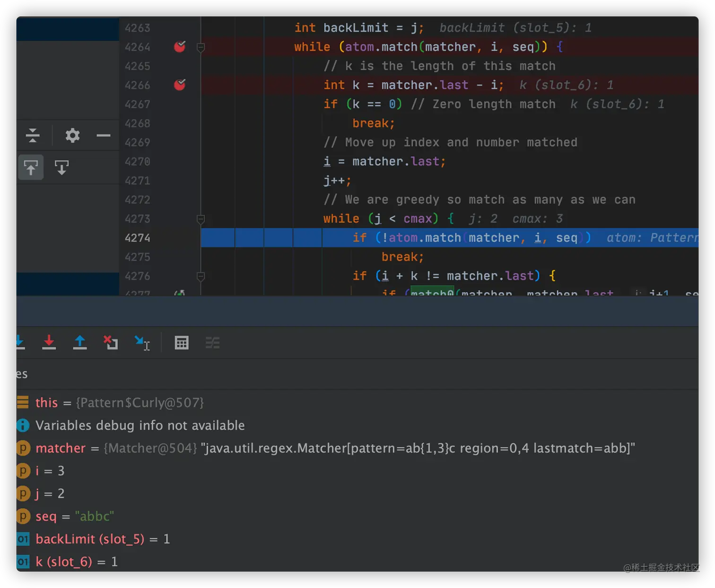
Task: Hide the panel with the minus icon
Action: tap(103, 135)
